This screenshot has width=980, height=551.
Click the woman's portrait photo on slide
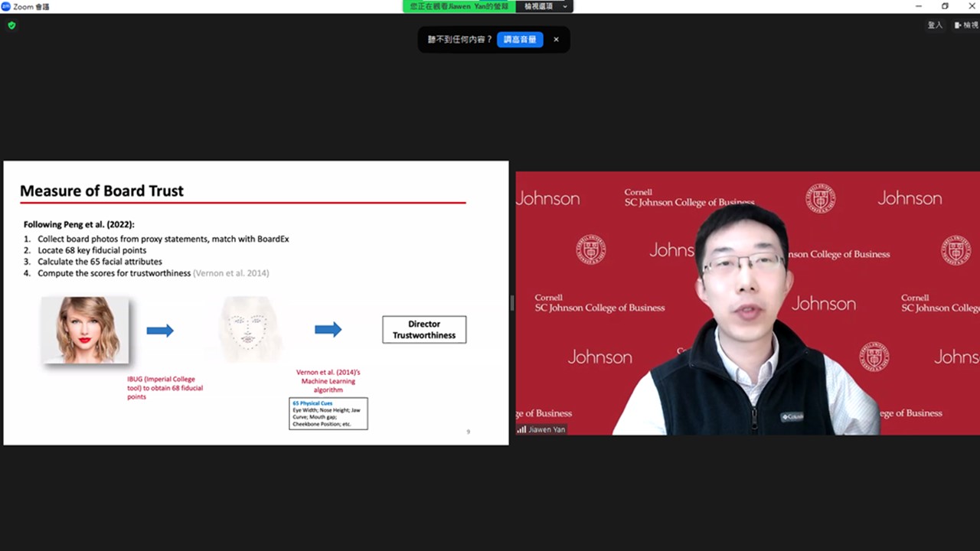click(x=85, y=330)
